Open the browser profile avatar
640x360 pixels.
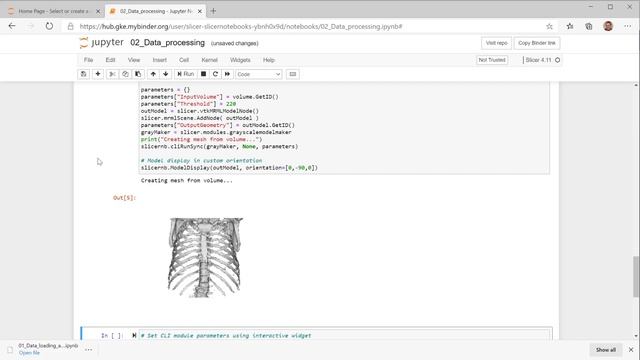608,26
